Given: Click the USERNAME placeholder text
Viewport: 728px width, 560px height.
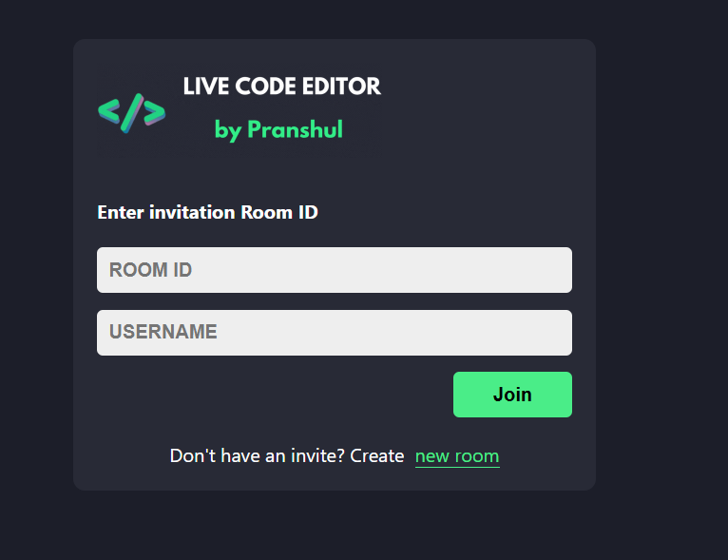Looking at the screenshot, I should pyautogui.click(x=163, y=333).
